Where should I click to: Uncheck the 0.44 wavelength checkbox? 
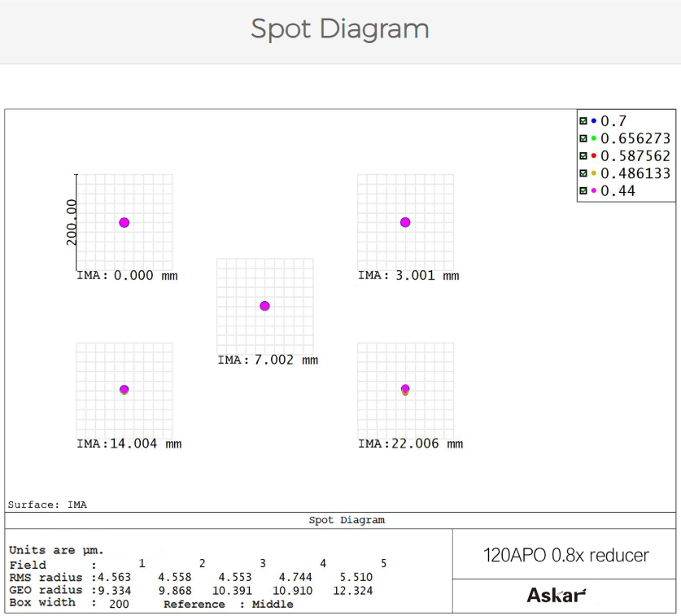(x=583, y=191)
